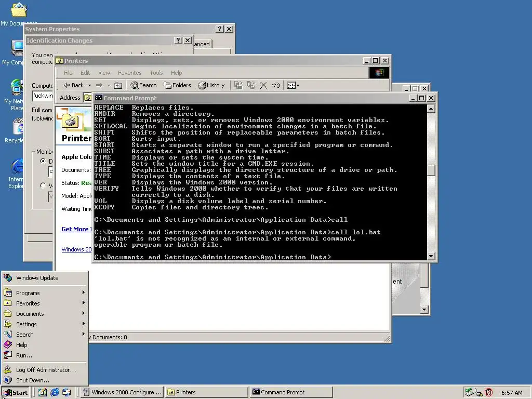Click the Programs folder icon in Start menu
The width and height of the screenshot is (532, 399).
pyautogui.click(x=8, y=293)
